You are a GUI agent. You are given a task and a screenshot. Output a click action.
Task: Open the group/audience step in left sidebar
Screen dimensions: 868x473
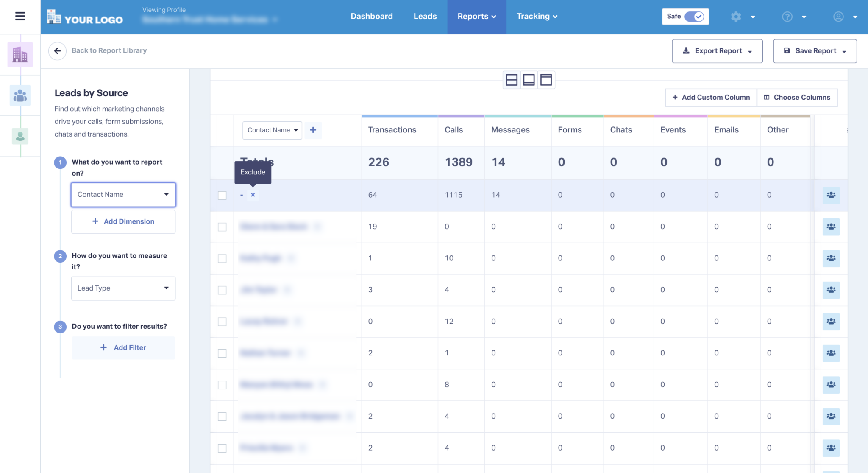(x=19, y=95)
